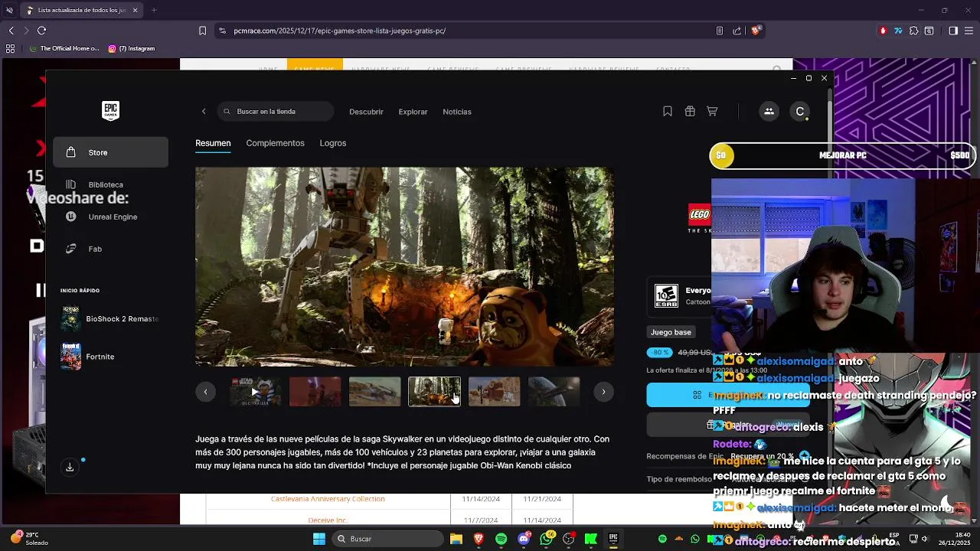Switch to the Logros tab
The height and width of the screenshot is (551, 980).
pyautogui.click(x=333, y=143)
